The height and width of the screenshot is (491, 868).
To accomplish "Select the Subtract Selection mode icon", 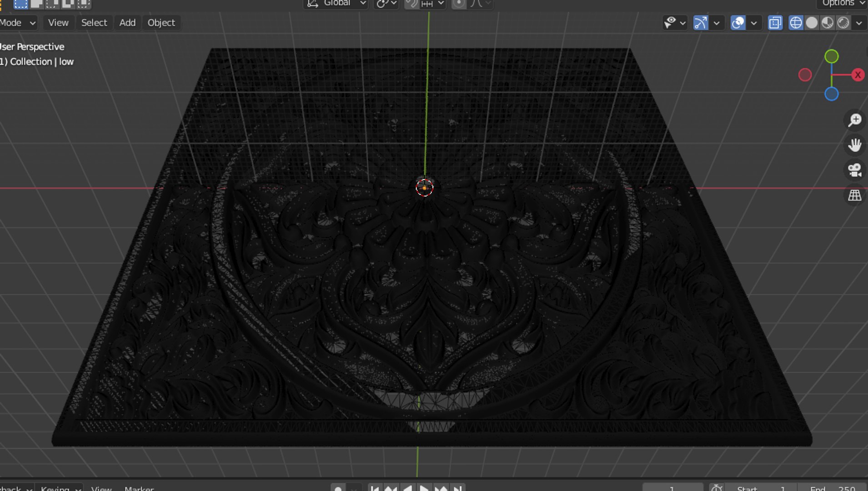I will (52, 4).
